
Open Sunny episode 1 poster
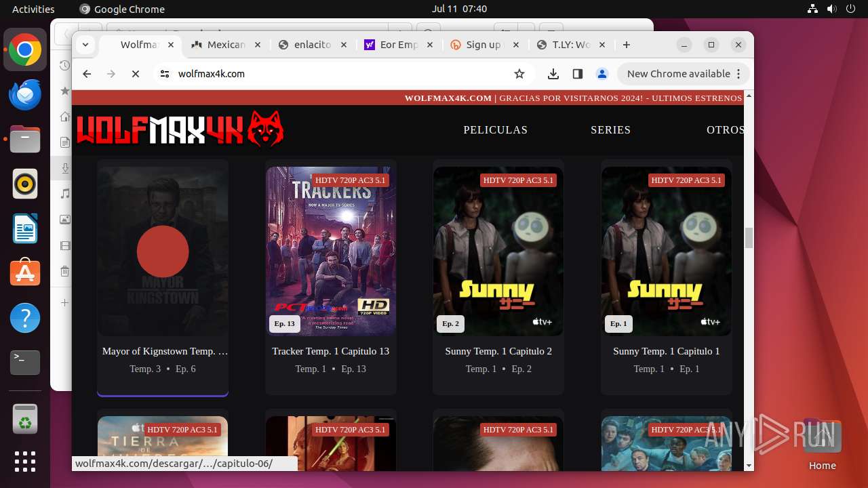pyautogui.click(x=667, y=251)
